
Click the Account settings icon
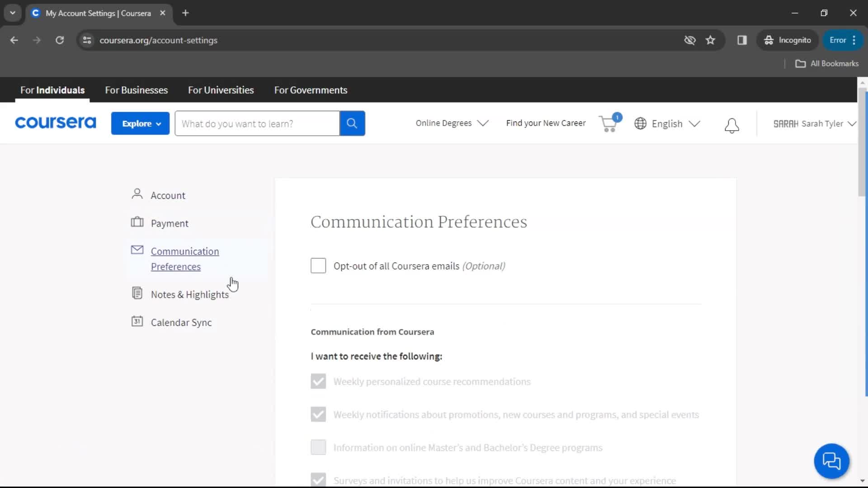click(x=137, y=194)
